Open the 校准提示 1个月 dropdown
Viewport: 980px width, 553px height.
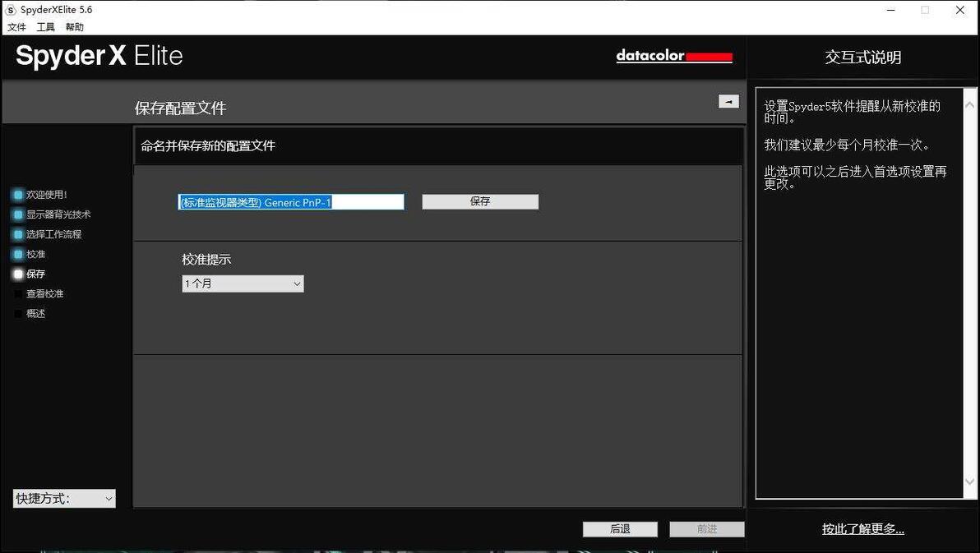pos(243,283)
